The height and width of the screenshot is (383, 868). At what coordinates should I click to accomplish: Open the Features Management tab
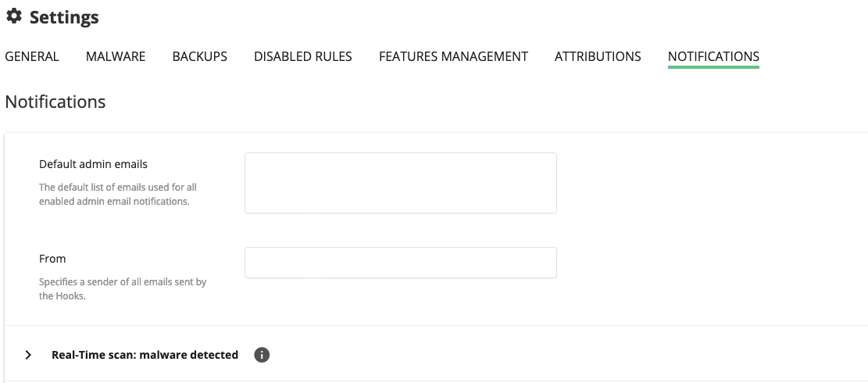click(x=453, y=56)
